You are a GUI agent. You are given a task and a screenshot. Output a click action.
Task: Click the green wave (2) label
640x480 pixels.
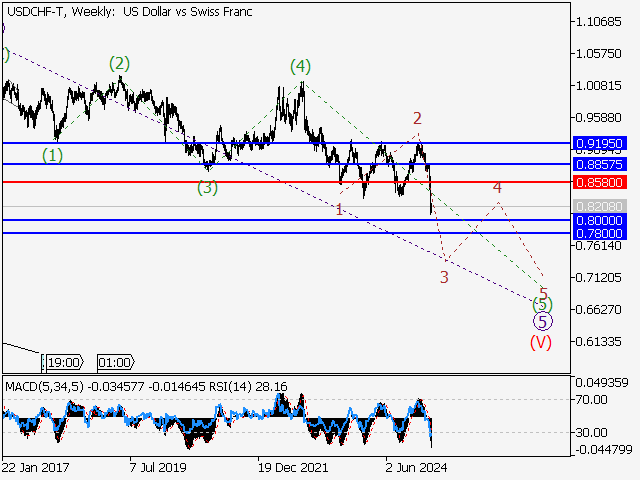pos(119,64)
